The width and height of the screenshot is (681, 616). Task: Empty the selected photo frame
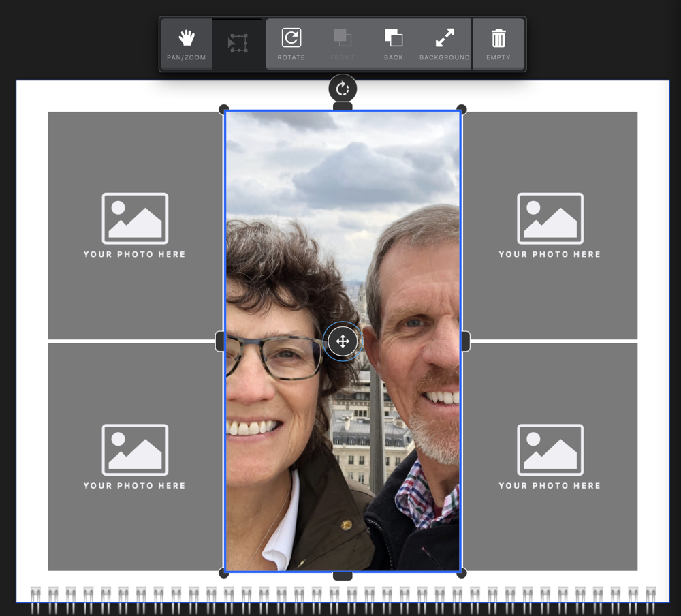(x=498, y=44)
